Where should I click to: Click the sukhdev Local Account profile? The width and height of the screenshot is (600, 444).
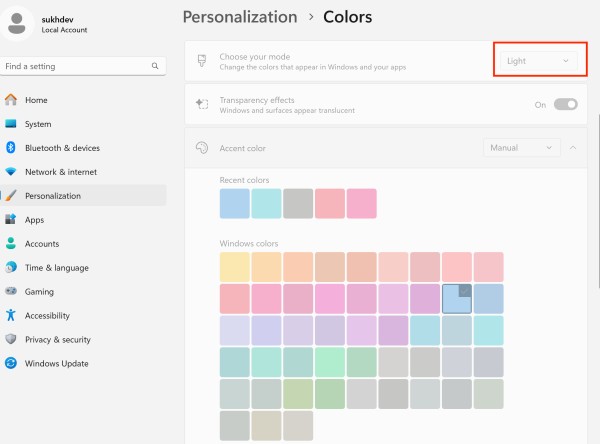[60, 24]
